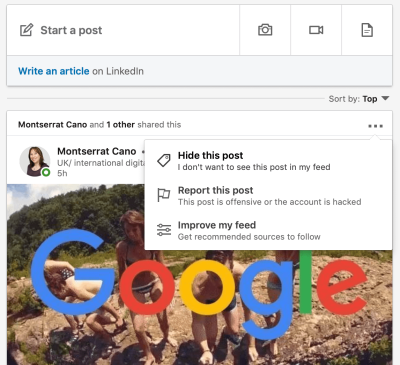Viewport: 400px width, 365px height.
Task: Open Montserrat Cano author name in post
Action: [97, 151]
